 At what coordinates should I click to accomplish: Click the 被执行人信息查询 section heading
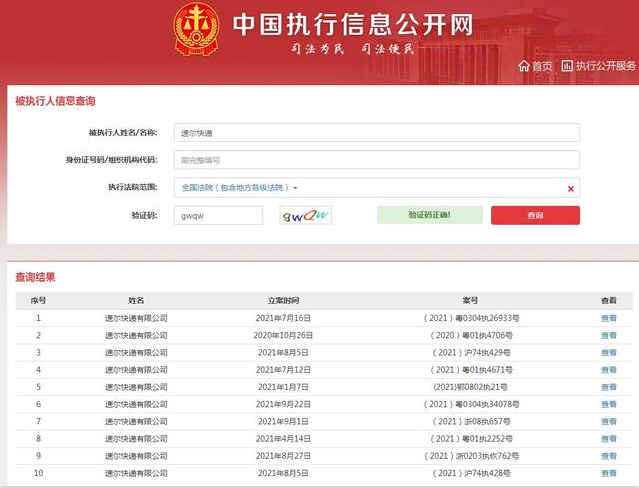click(x=55, y=101)
